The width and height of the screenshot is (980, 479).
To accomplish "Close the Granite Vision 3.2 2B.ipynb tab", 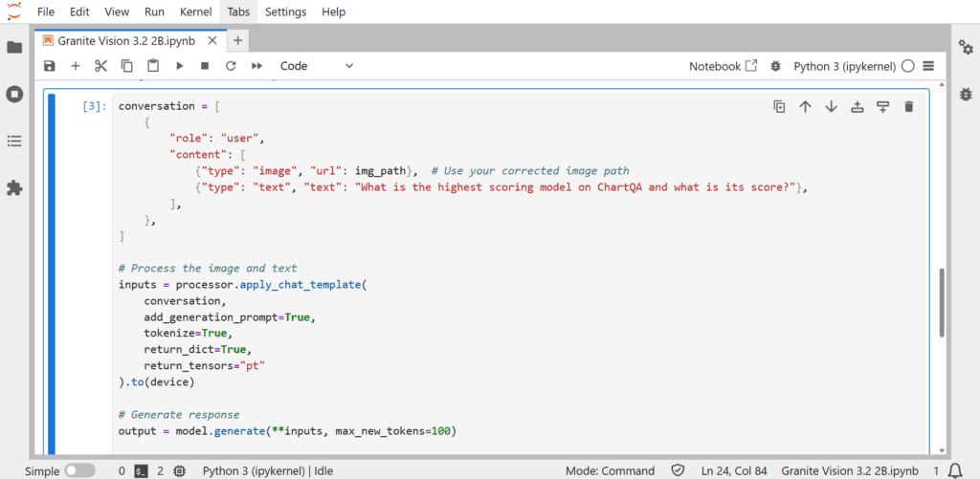I will (x=212, y=40).
